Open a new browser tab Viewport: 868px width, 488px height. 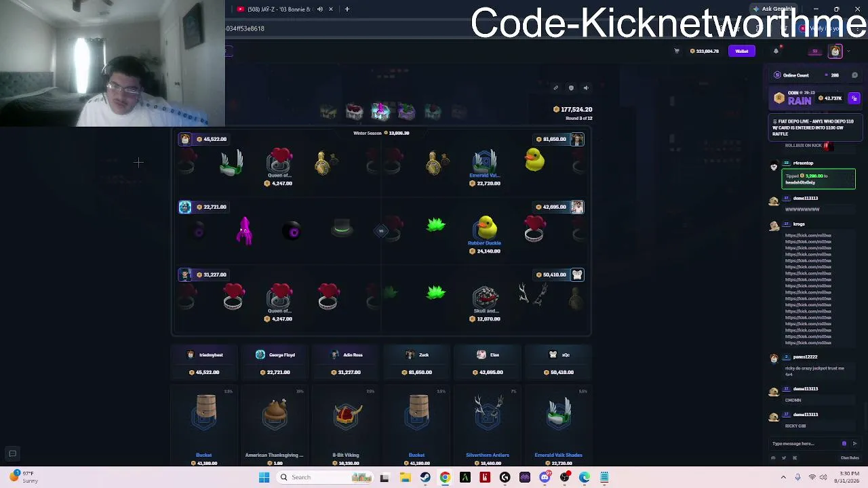(347, 9)
